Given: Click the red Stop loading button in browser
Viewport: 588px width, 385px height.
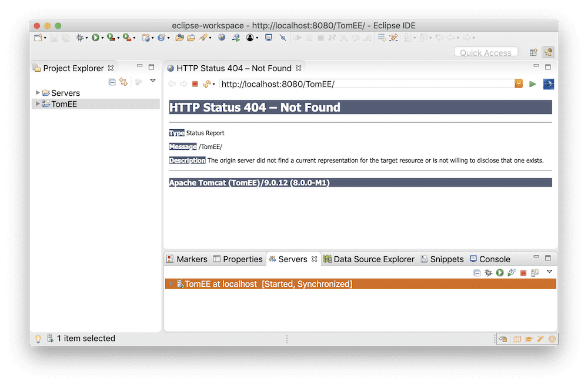Looking at the screenshot, I should click(x=195, y=84).
